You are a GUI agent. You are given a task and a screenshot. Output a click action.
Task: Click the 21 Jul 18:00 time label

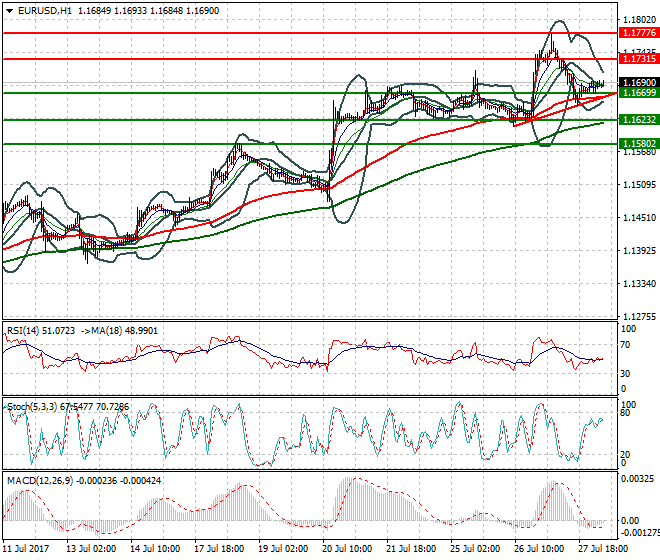click(411, 549)
